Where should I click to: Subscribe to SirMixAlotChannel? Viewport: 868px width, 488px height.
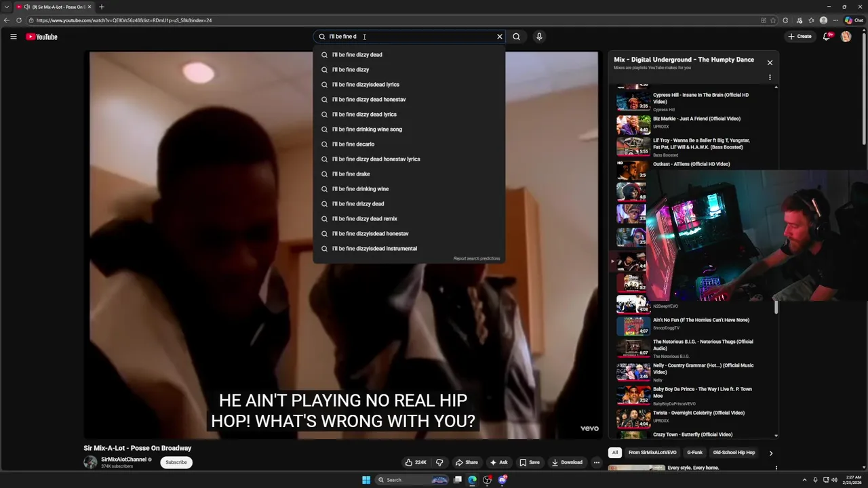tap(176, 462)
